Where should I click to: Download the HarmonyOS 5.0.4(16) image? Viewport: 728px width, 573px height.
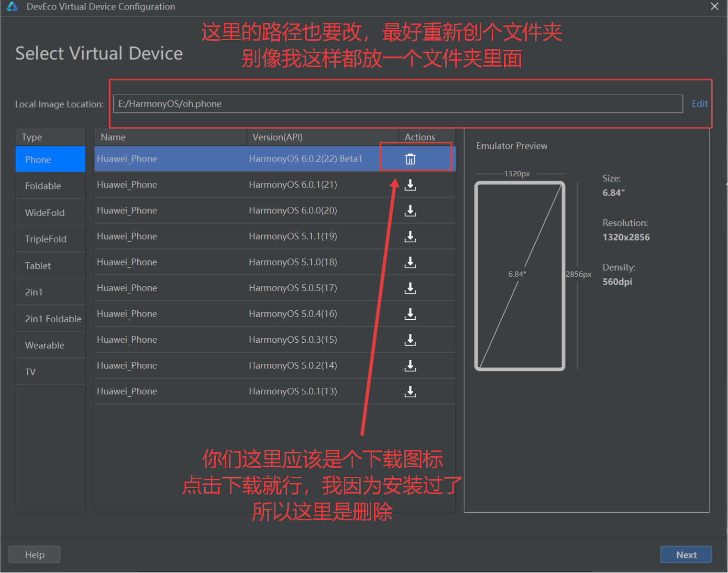(410, 315)
